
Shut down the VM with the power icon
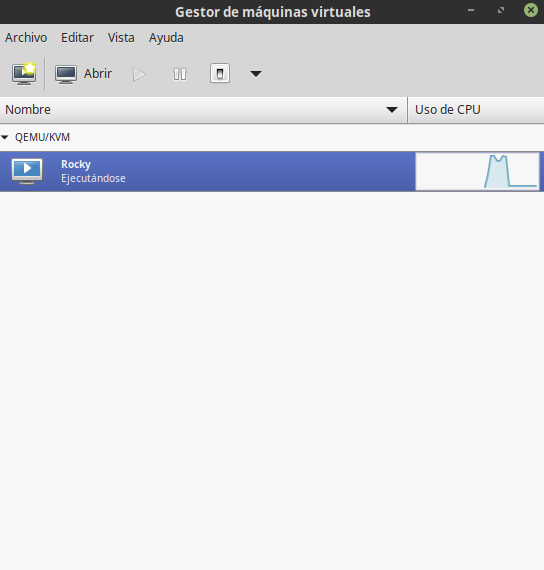[x=220, y=73]
